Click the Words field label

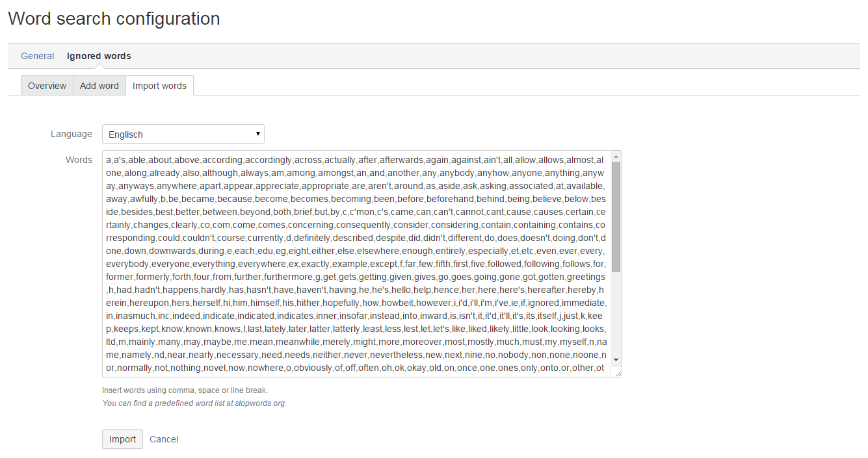click(79, 160)
